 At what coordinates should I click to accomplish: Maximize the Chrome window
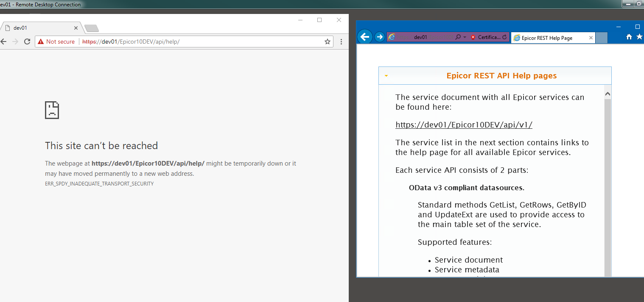(319, 20)
